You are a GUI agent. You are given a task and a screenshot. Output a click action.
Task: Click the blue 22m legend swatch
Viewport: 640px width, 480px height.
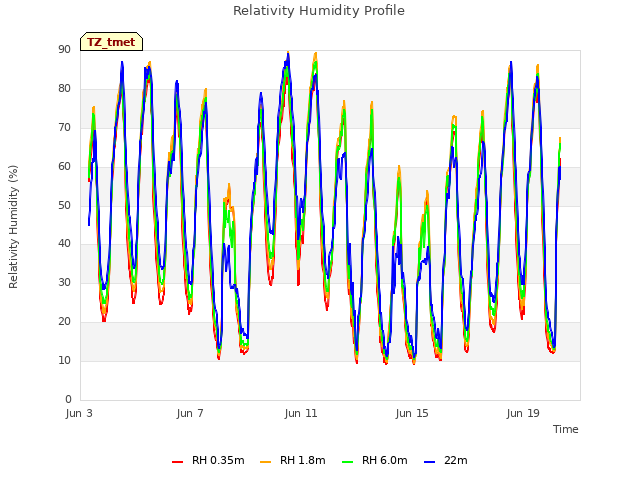point(429,462)
